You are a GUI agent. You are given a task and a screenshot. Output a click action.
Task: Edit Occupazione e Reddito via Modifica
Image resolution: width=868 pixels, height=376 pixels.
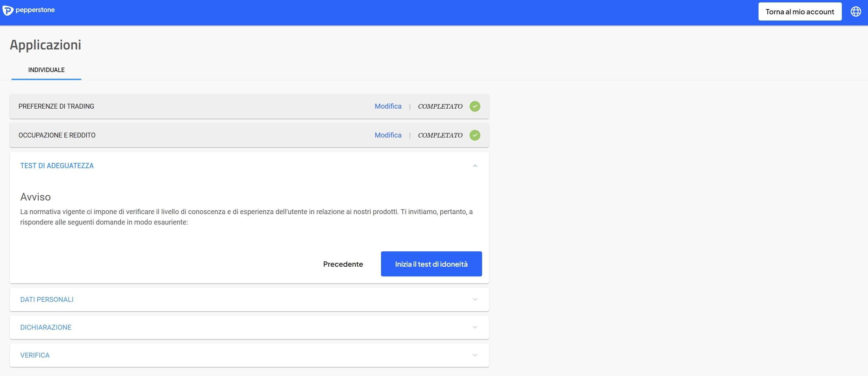pyautogui.click(x=388, y=135)
